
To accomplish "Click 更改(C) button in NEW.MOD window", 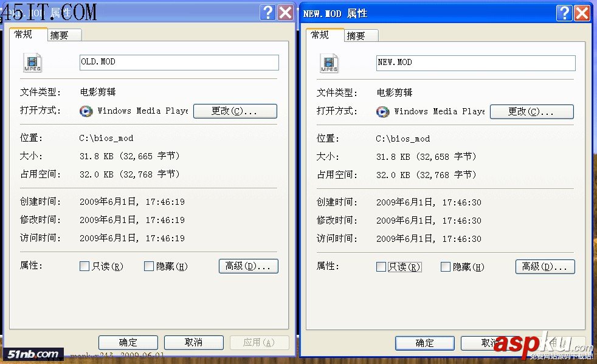I will (531, 112).
